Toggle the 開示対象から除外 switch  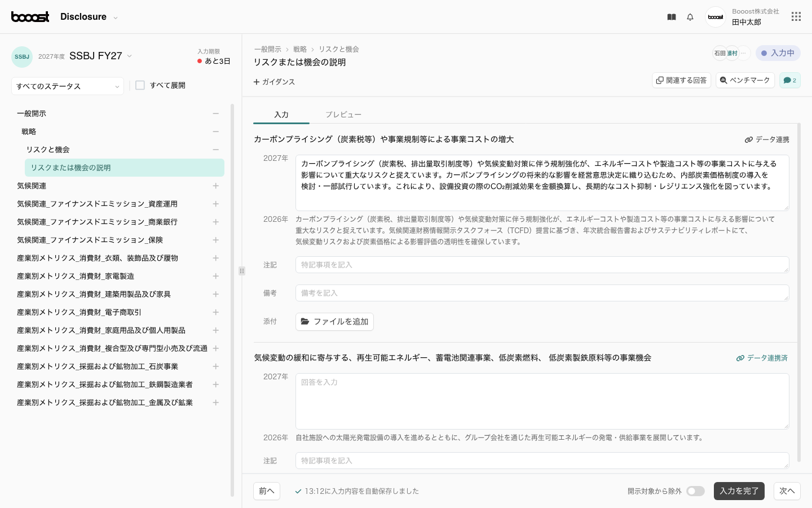(x=695, y=491)
